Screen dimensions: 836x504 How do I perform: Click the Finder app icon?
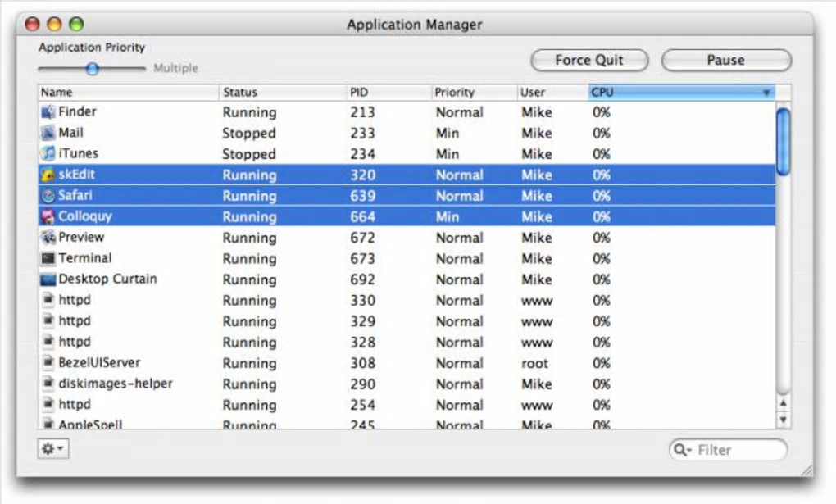tap(48, 112)
